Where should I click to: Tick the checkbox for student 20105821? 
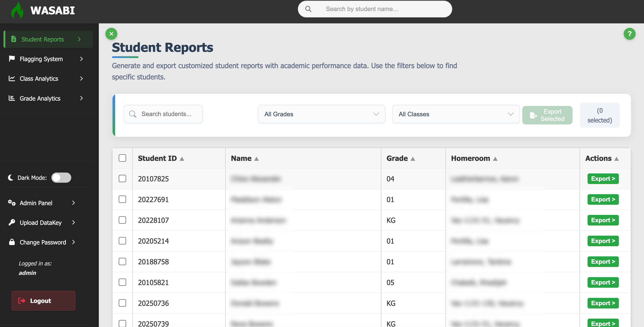pos(122,282)
